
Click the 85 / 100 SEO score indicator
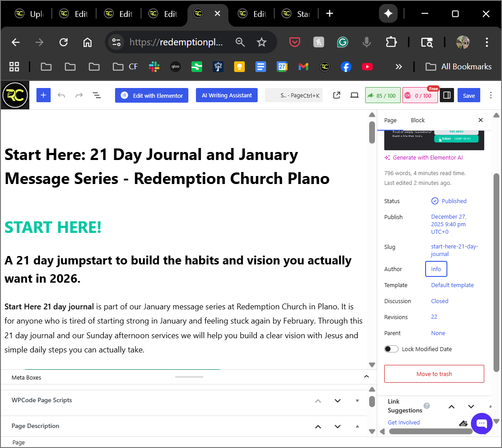click(382, 95)
